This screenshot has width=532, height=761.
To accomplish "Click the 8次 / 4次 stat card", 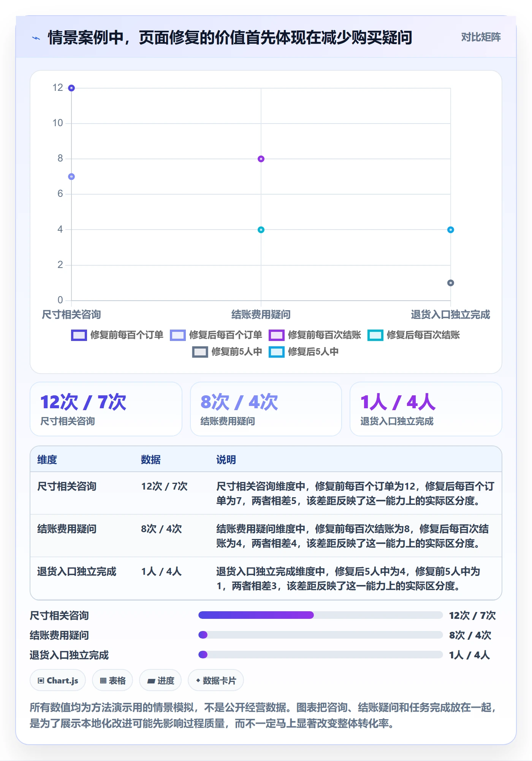I will 266,409.
